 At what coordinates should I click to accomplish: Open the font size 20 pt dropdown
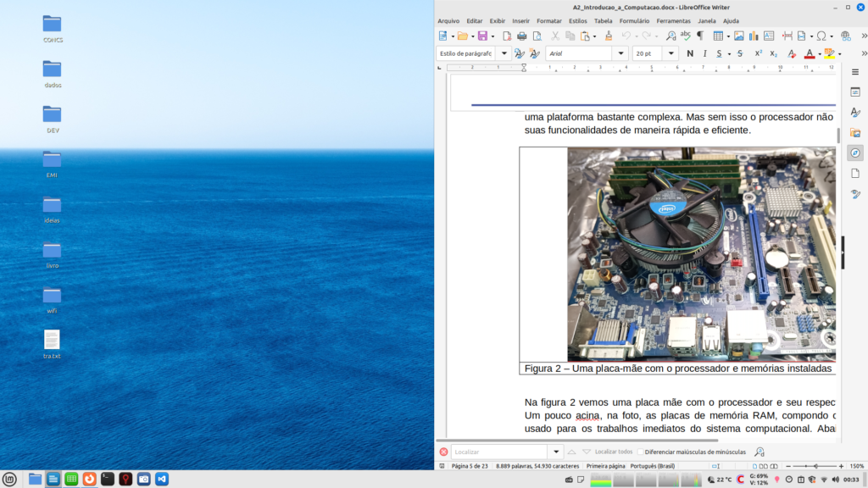tap(671, 53)
